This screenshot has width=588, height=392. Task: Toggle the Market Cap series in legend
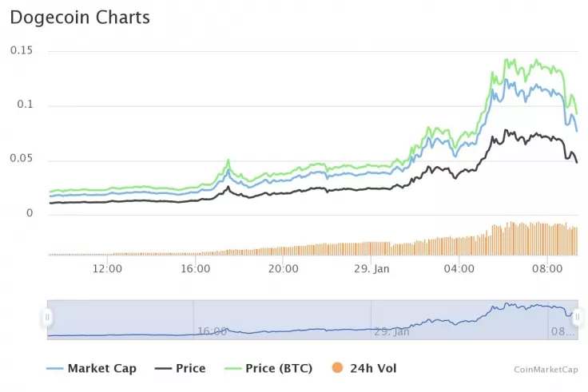pos(91,368)
